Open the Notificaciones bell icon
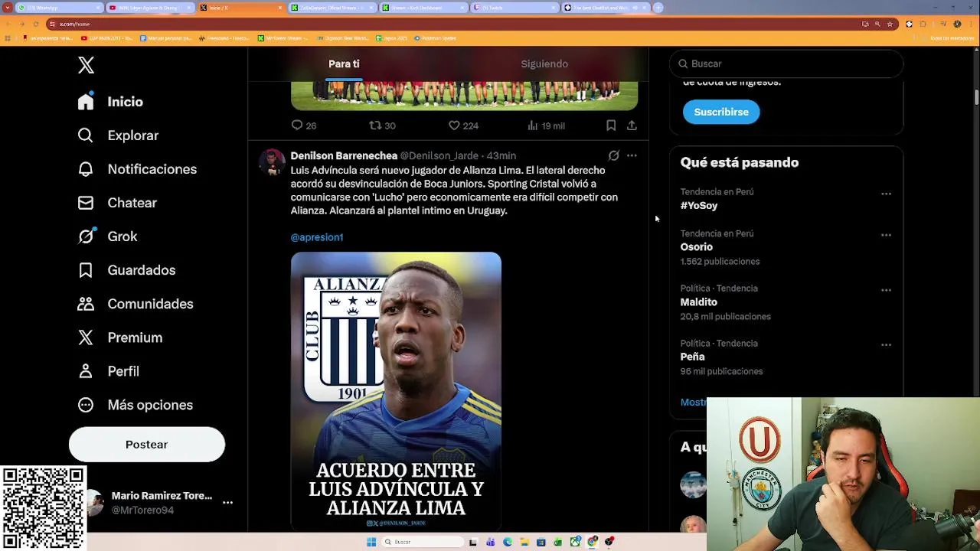Screen dimensions: 980x551 pos(86,169)
